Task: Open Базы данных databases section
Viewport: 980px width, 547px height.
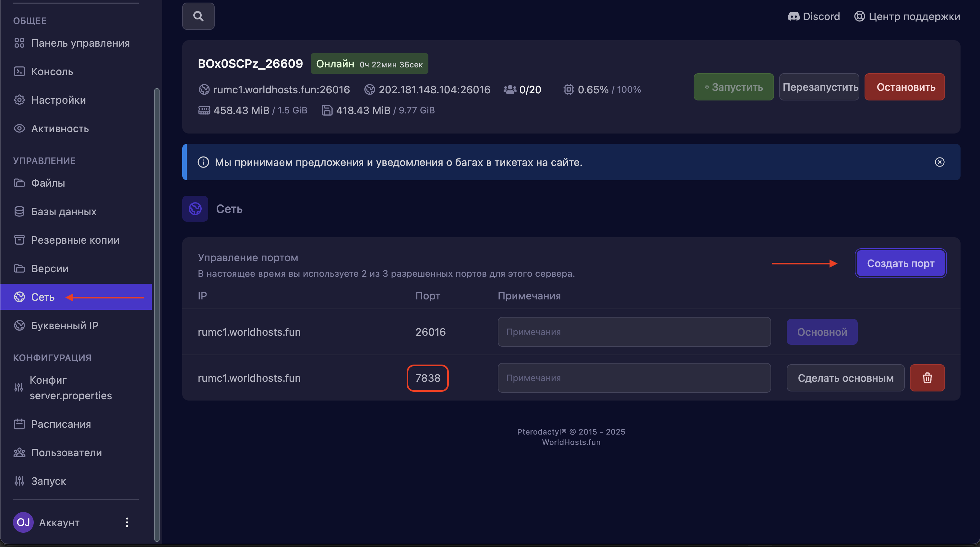Action: coord(64,211)
